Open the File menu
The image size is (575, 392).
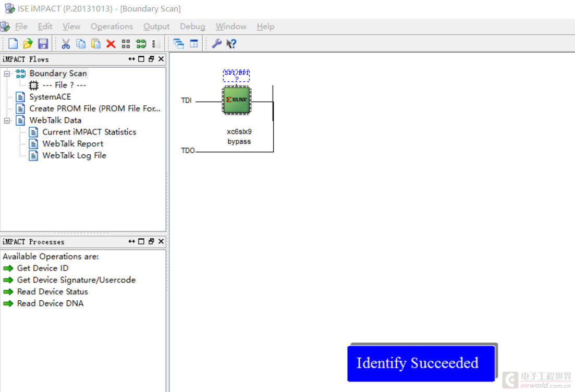[21, 27]
